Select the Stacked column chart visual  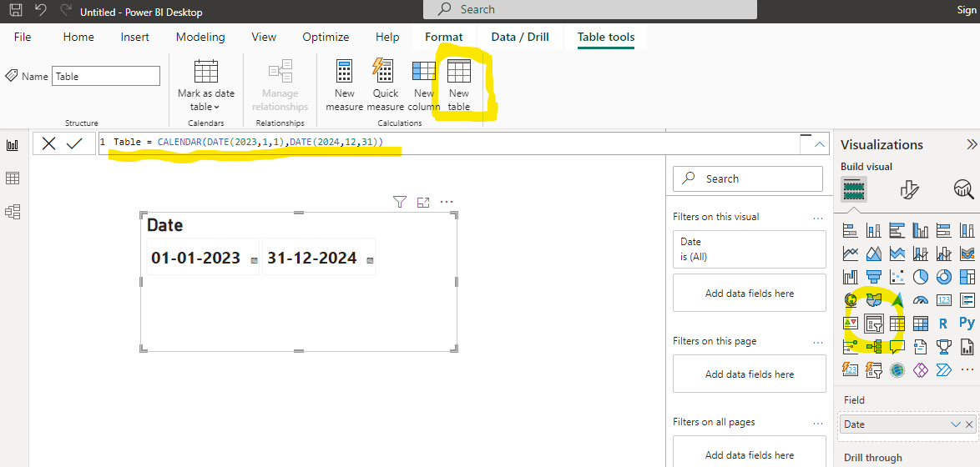click(x=874, y=231)
